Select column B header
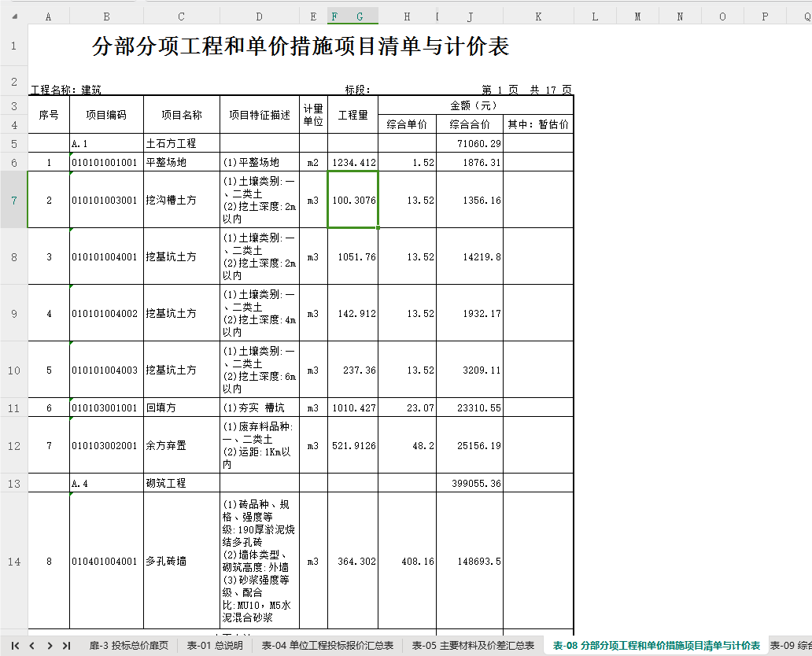812x656 pixels. 107,17
